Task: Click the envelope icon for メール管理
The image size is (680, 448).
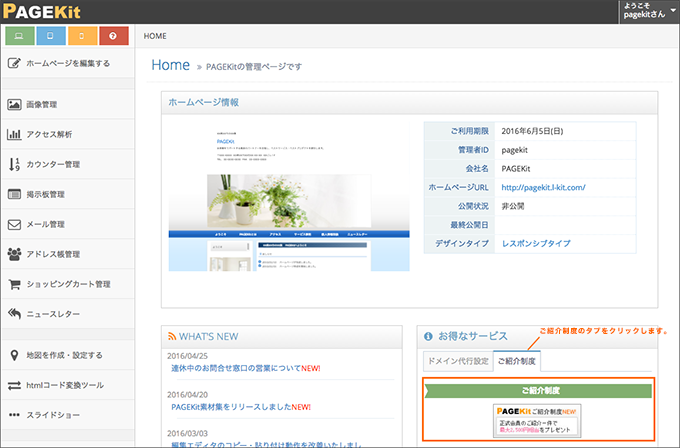Action: pyautogui.click(x=14, y=224)
